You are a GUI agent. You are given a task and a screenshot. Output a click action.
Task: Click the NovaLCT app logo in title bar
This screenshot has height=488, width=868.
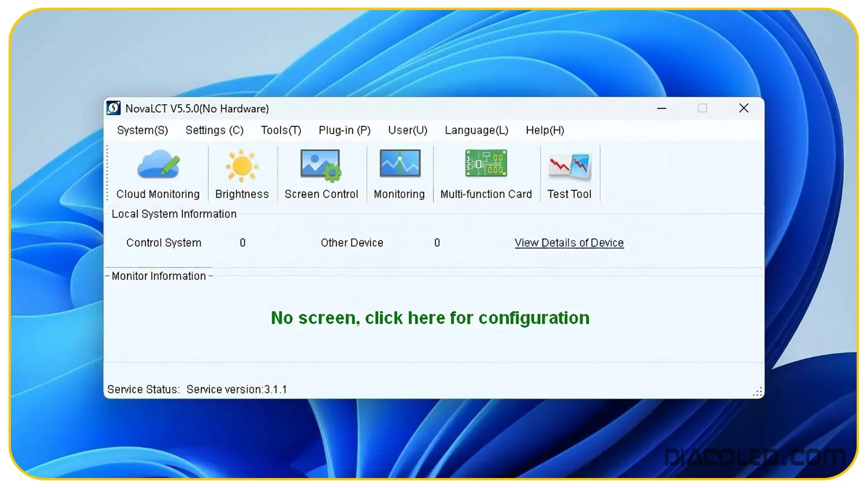[113, 108]
